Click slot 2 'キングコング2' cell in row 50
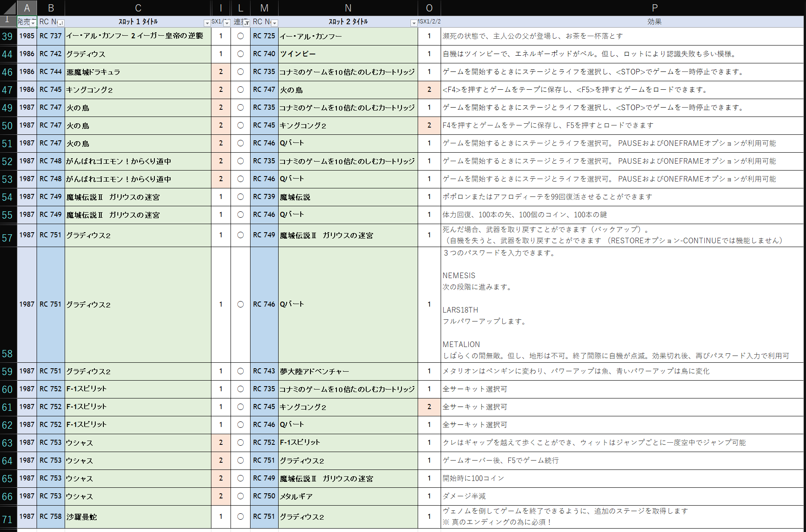Viewport: 806px width, 532px height. click(x=348, y=125)
